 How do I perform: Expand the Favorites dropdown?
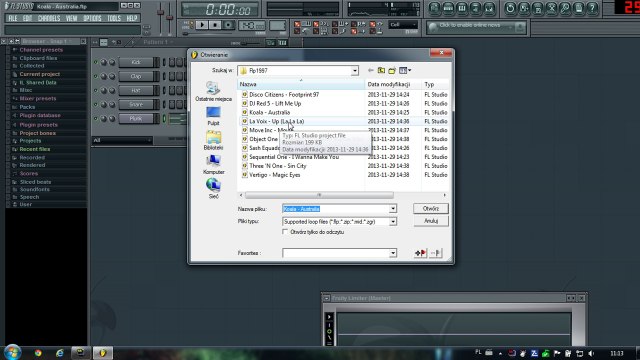[x=392, y=253]
